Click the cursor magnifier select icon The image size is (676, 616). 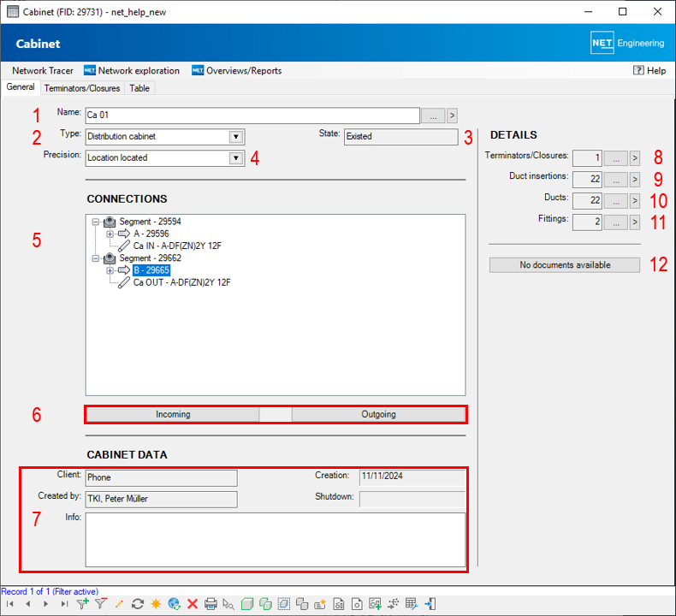click(x=228, y=604)
